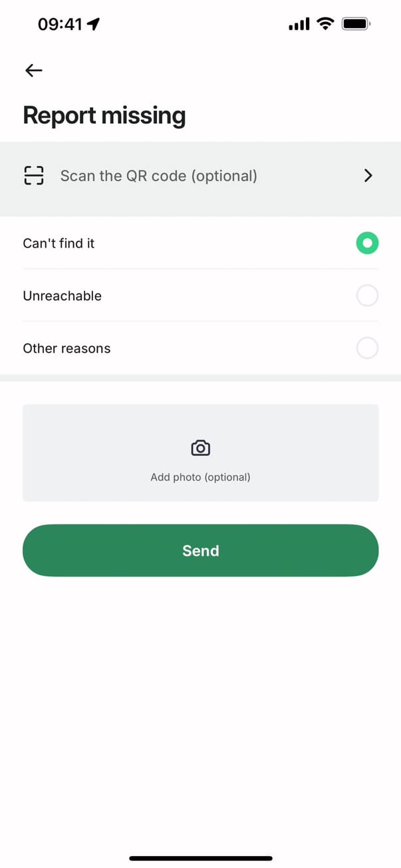Viewport: 401px width, 868px height.
Task: Choose the Unreachable radio button
Action: coord(367,296)
